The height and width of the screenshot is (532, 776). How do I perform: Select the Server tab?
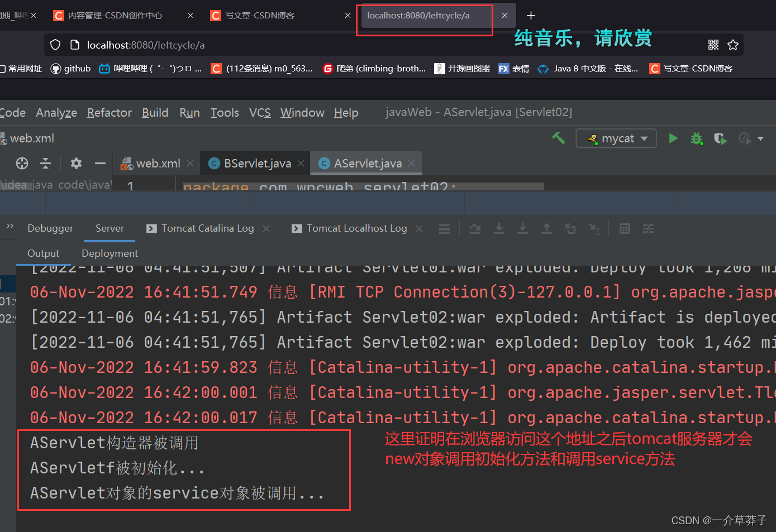pyautogui.click(x=110, y=228)
